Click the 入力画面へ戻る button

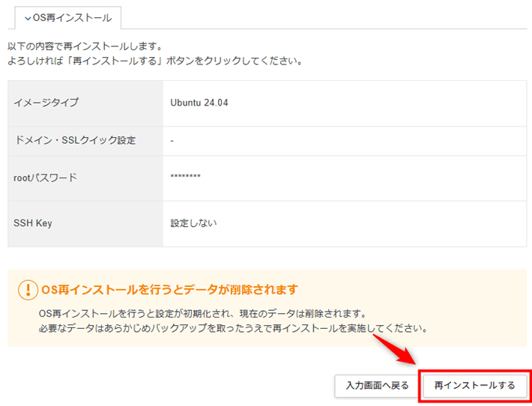pyautogui.click(x=377, y=385)
